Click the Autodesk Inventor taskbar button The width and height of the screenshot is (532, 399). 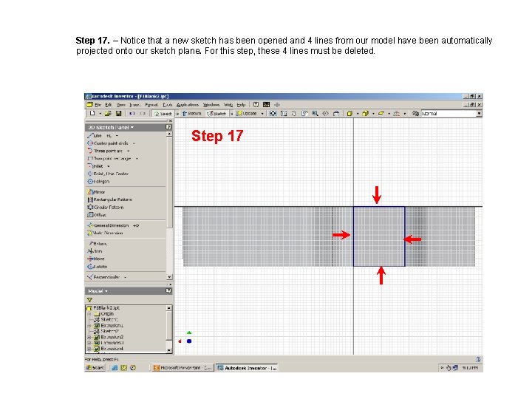pos(247,368)
